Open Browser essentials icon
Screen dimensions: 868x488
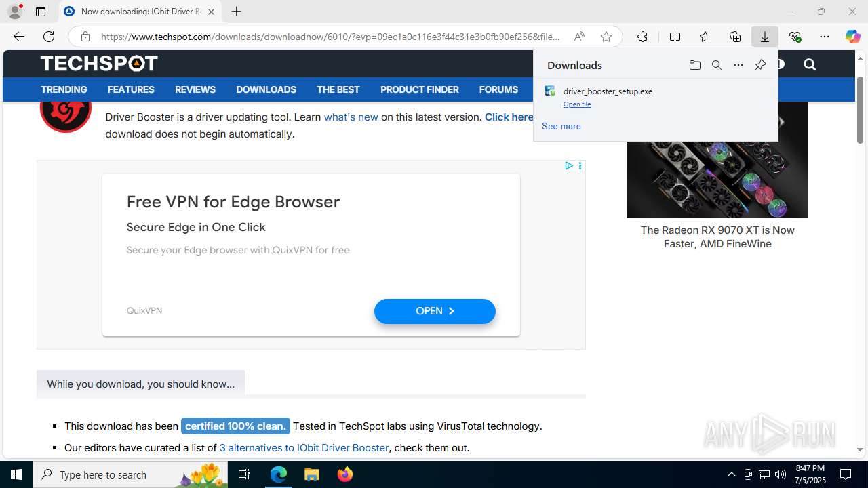tap(795, 37)
